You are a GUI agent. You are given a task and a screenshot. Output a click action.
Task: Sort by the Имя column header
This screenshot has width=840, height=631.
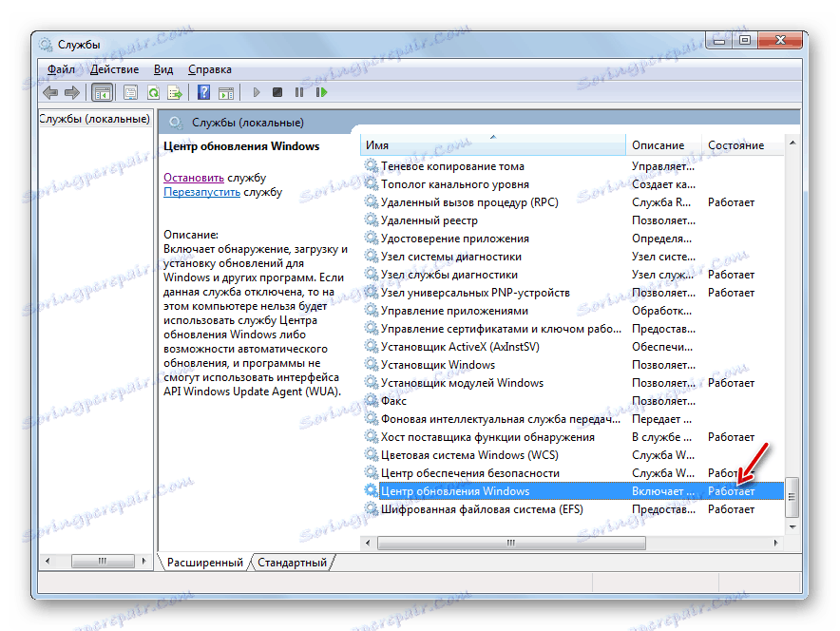pyautogui.click(x=493, y=145)
